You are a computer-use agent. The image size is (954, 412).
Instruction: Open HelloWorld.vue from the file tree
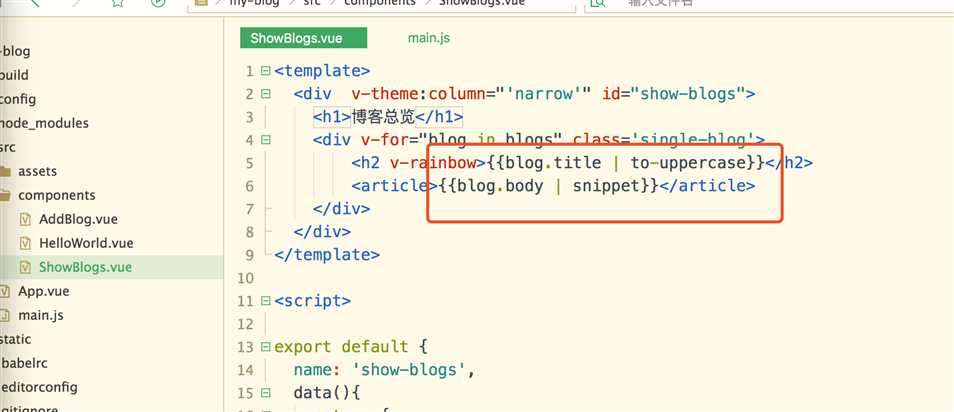point(86,243)
